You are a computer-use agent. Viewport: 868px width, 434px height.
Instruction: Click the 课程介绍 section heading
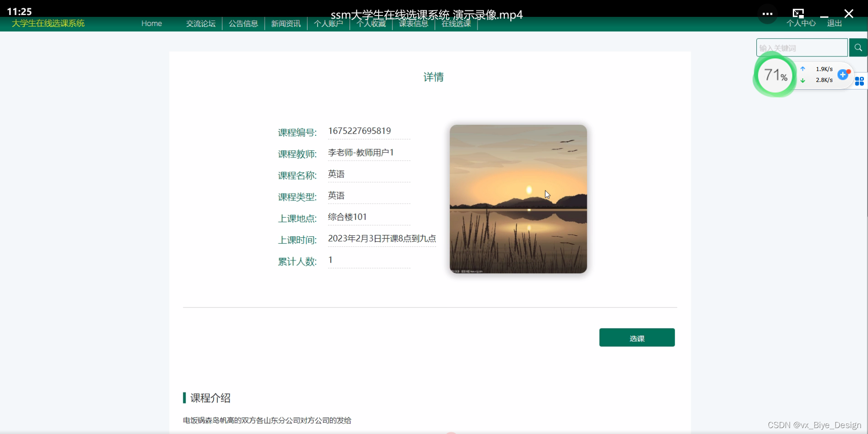click(210, 398)
